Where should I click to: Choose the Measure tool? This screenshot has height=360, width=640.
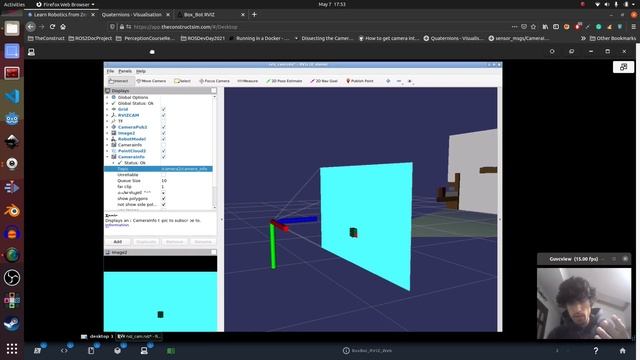click(x=247, y=81)
